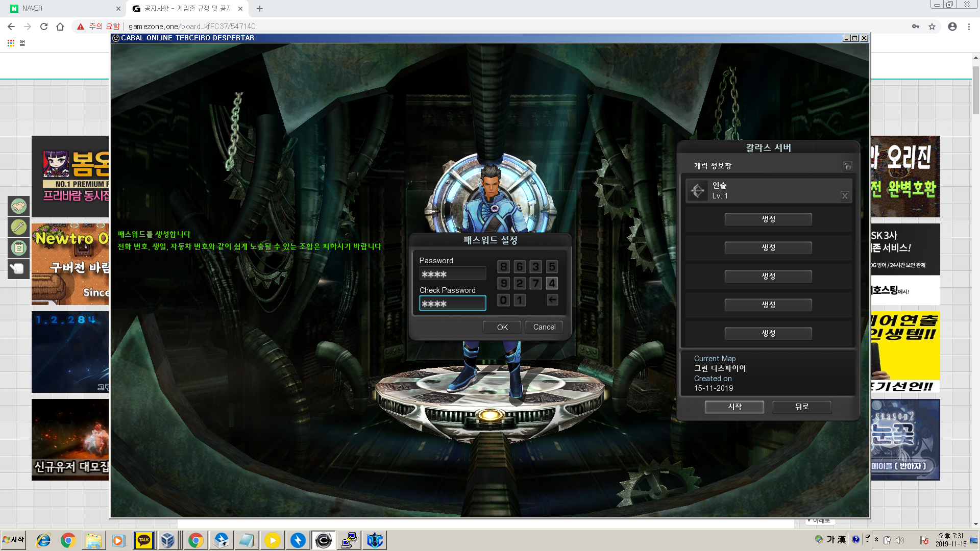Click the handshake icon in left sidebar
This screenshot has height=551, width=980.
point(19,206)
